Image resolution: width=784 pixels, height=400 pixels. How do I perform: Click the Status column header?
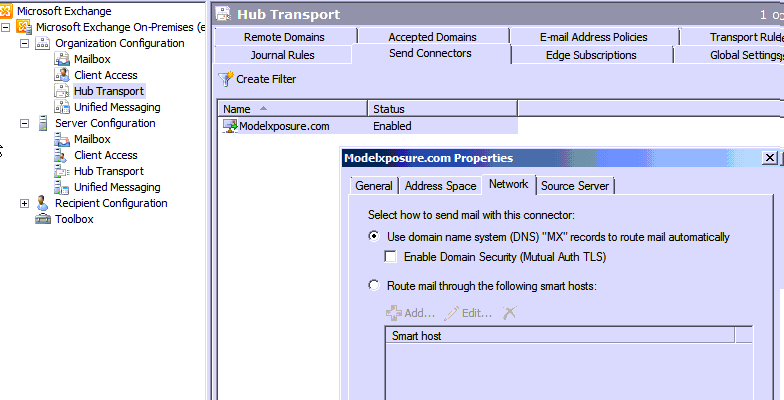(x=442, y=108)
